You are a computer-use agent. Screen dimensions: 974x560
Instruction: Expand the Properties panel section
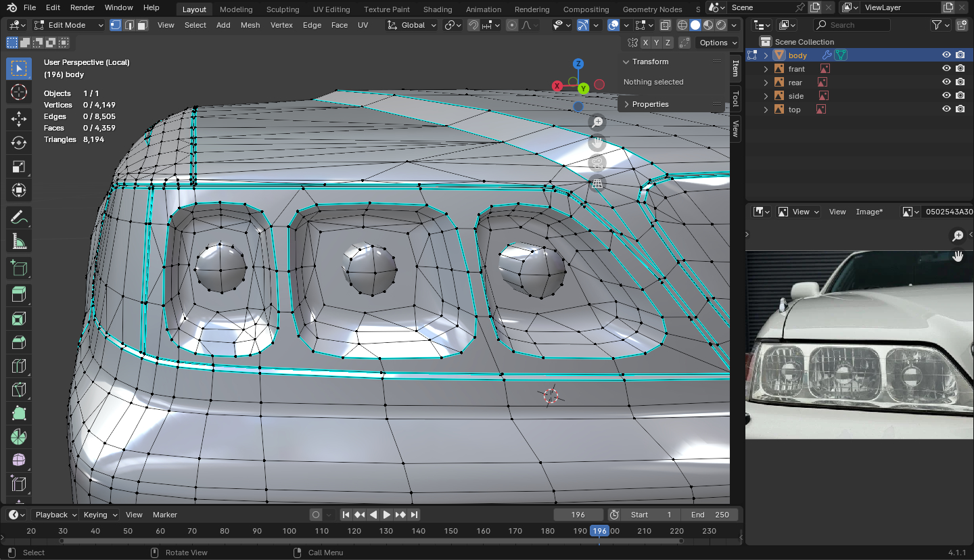click(650, 104)
